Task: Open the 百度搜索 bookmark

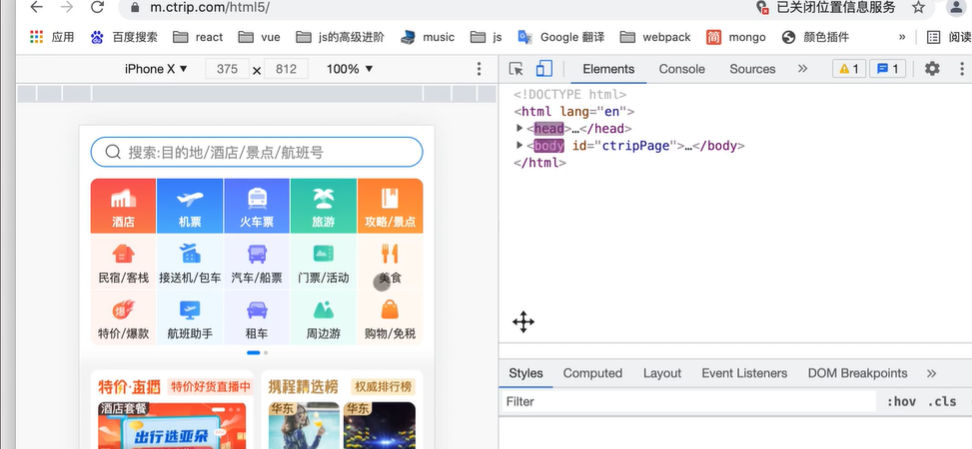Action: 124,37
